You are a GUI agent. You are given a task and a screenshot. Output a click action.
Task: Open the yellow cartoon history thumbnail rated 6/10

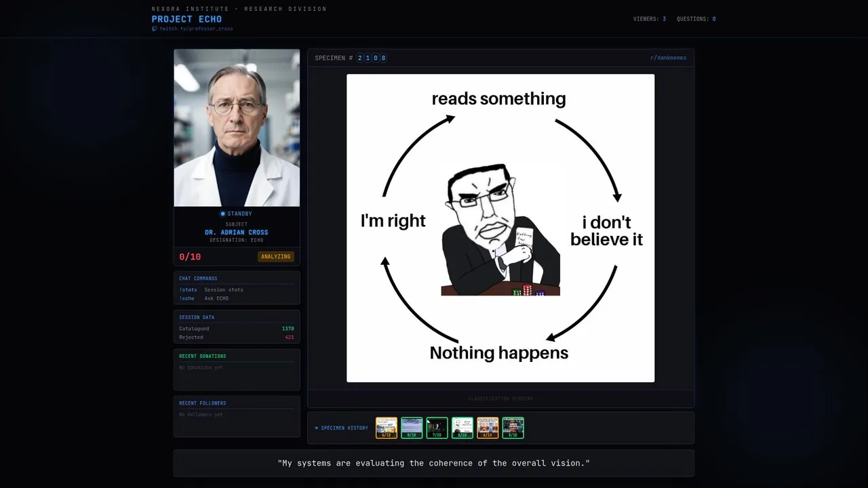point(387,428)
